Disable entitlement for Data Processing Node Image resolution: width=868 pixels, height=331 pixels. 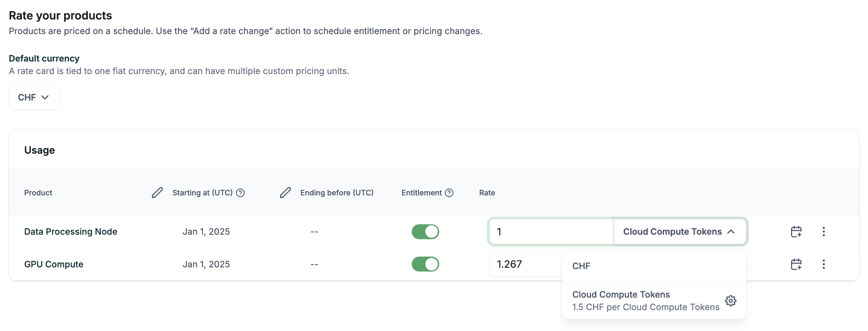coord(425,232)
